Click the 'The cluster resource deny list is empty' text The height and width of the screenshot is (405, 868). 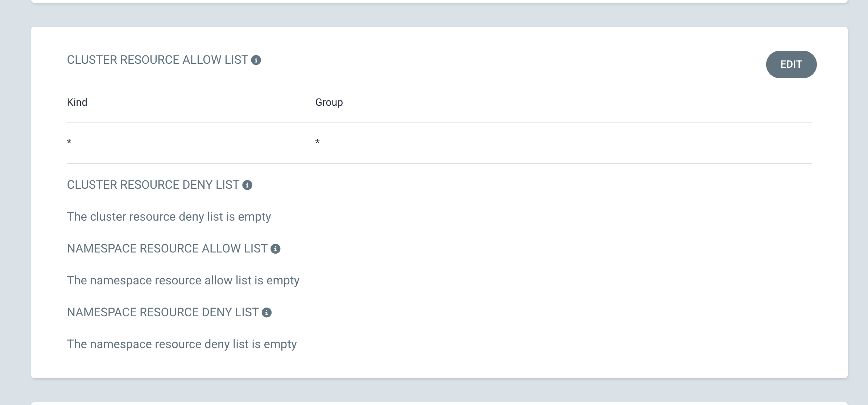point(169,216)
